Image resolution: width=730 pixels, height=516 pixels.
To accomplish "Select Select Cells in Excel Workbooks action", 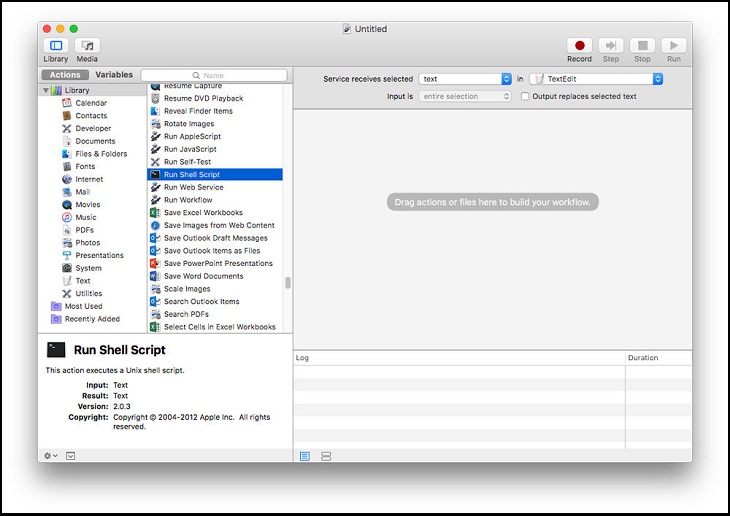I will [x=215, y=327].
